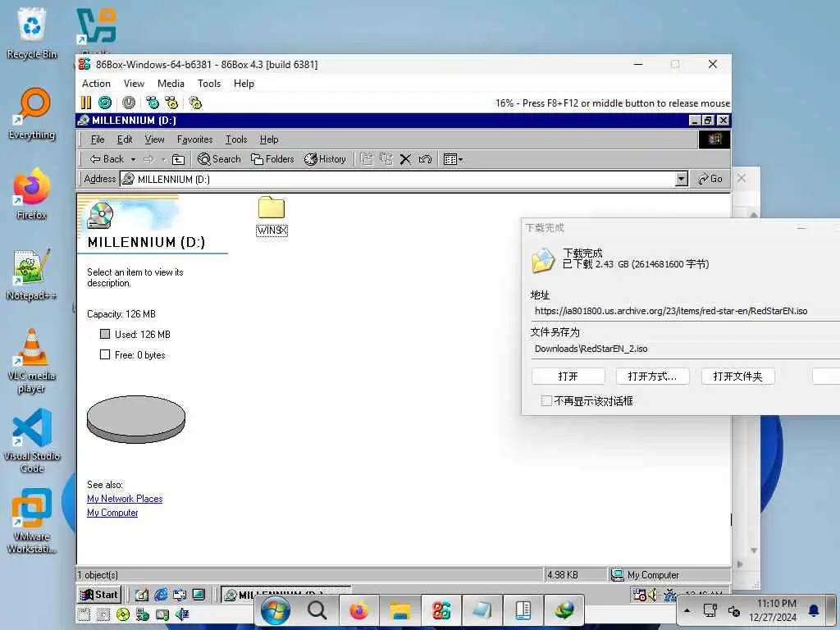
Task: Show hidden tray icons arrow
Action: pyautogui.click(x=687, y=610)
